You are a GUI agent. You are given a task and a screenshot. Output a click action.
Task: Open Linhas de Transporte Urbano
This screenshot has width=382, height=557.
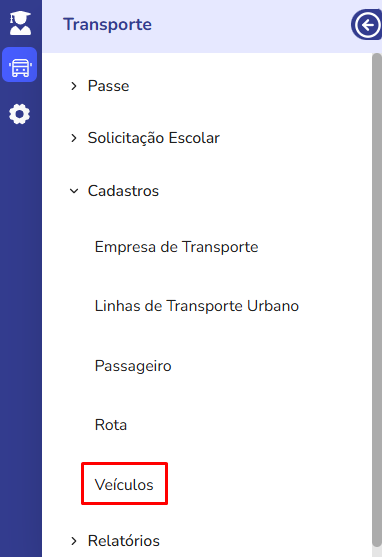coord(197,306)
